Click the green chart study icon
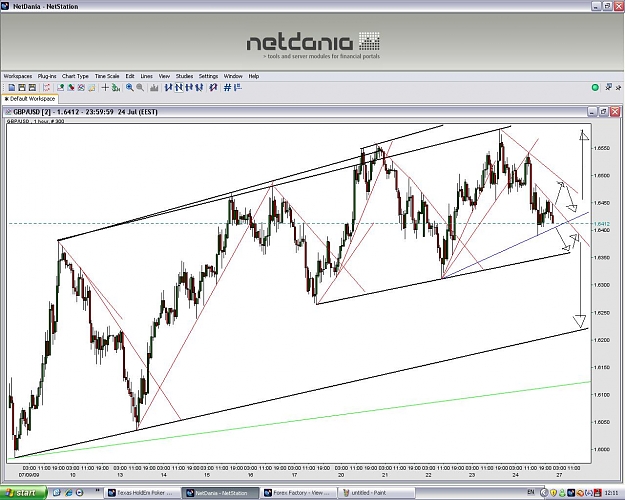The height and width of the screenshot is (500, 625). [x=116, y=88]
